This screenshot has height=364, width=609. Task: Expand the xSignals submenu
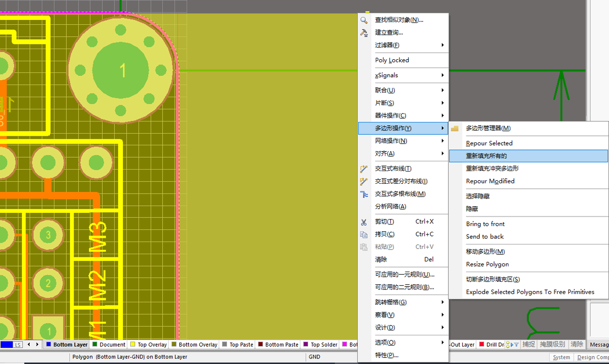403,75
